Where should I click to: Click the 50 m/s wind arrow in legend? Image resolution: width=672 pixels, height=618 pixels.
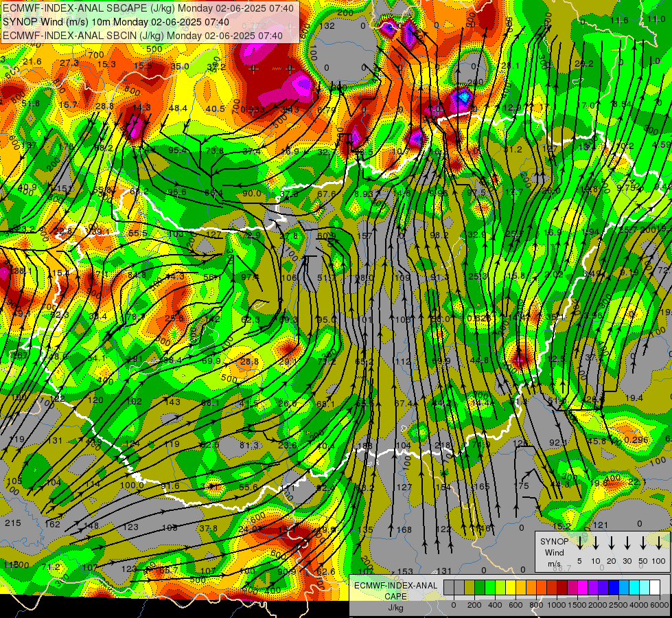coord(643,542)
